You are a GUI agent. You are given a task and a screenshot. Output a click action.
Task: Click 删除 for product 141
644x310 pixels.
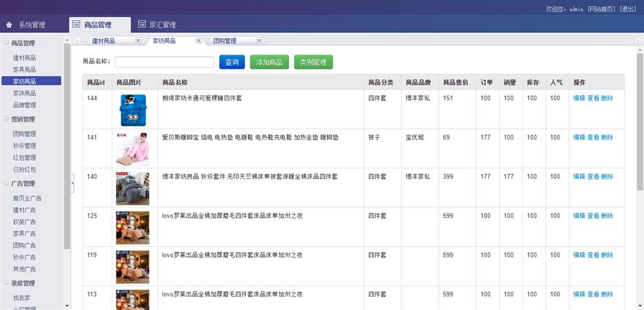(607, 137)
